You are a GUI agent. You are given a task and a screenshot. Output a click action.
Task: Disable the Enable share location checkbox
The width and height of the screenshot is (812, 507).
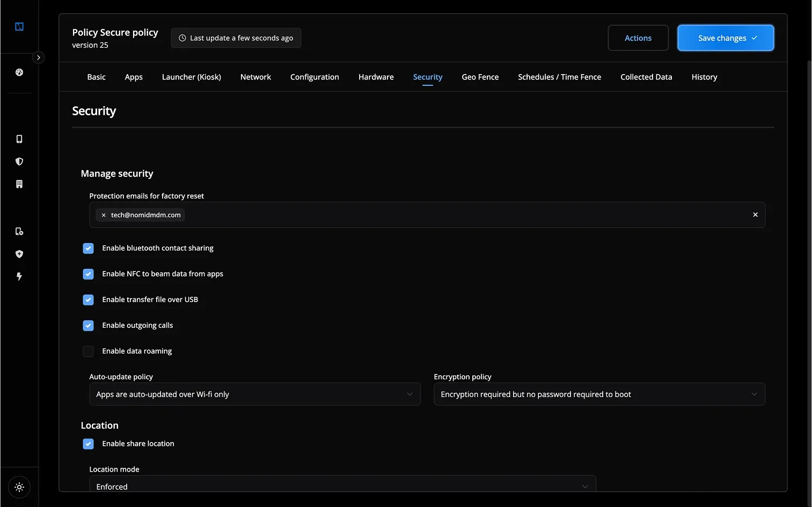coord(89,444)
